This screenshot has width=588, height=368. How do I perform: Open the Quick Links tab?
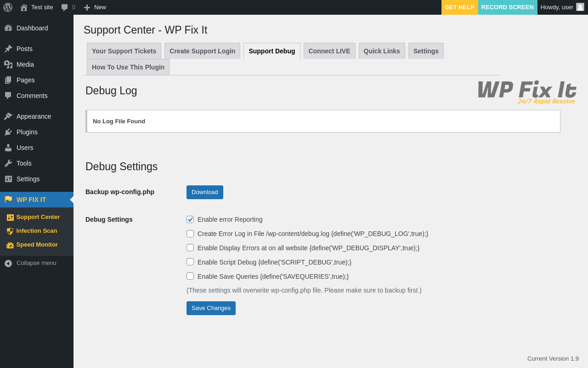382,51
